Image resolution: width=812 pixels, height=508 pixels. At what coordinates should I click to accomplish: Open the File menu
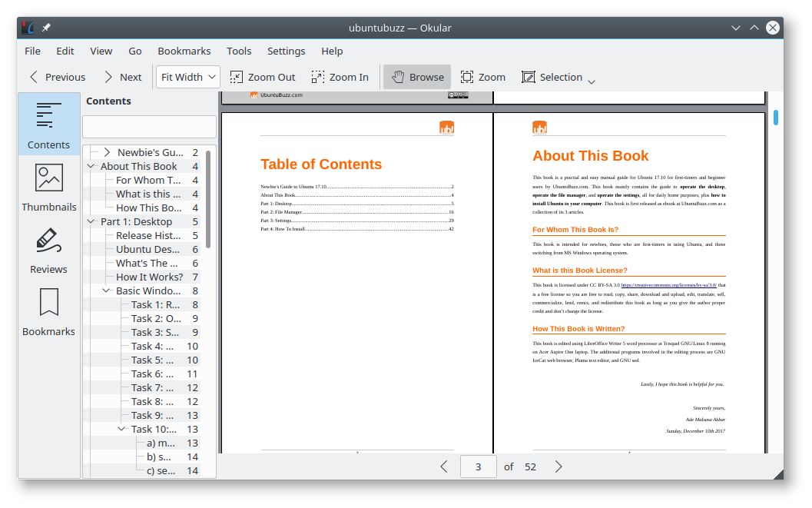click(x=32, y=51)
